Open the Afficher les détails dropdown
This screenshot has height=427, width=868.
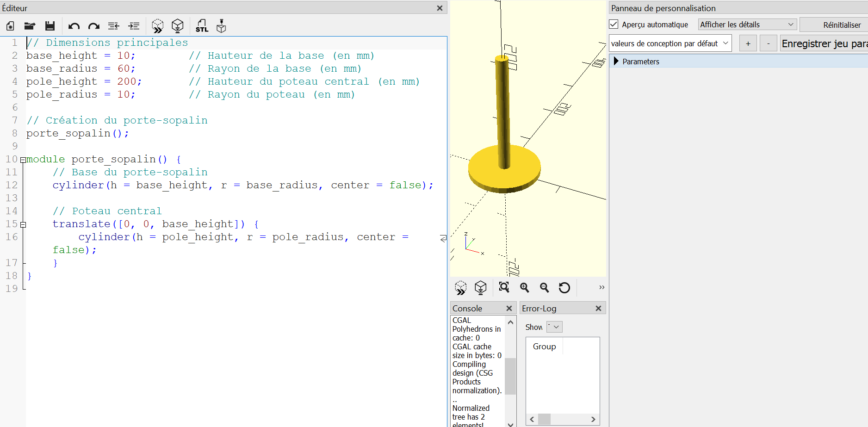click(x=747, y=25)
